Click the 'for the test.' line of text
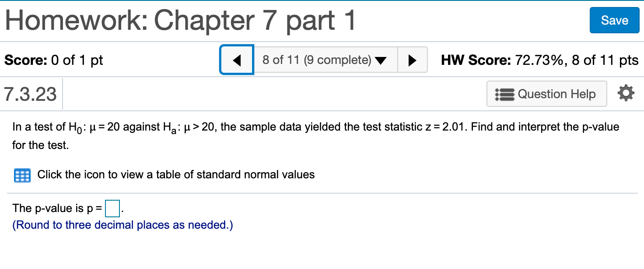The image size is (644, 269). 41,145
